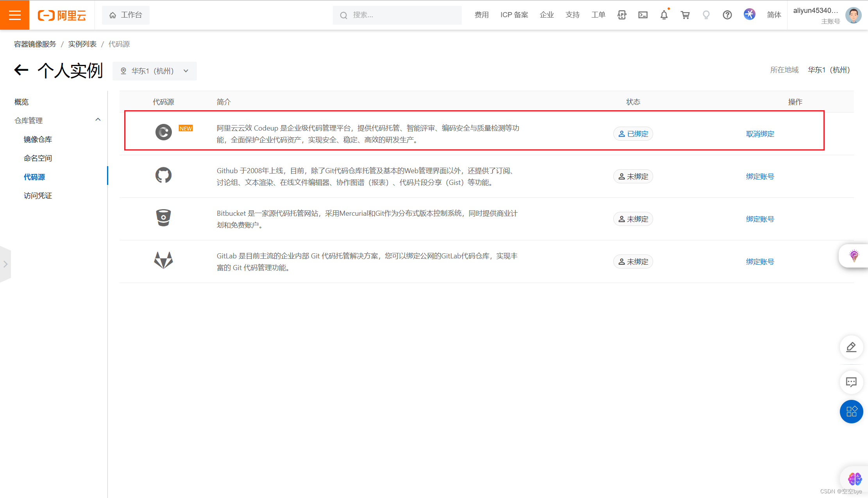Launch the Cloud Shell terminal icon

(643, 15)
